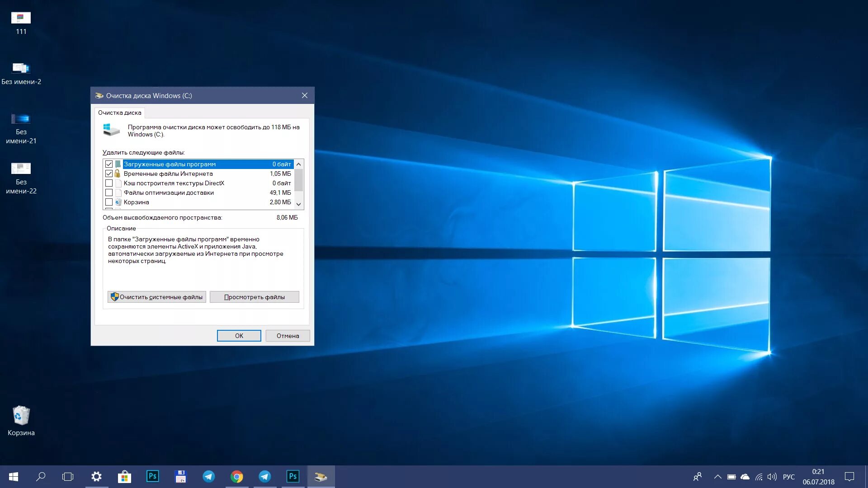
Task: Select the Очистка диска tab
Action: [x=120, y=113]
